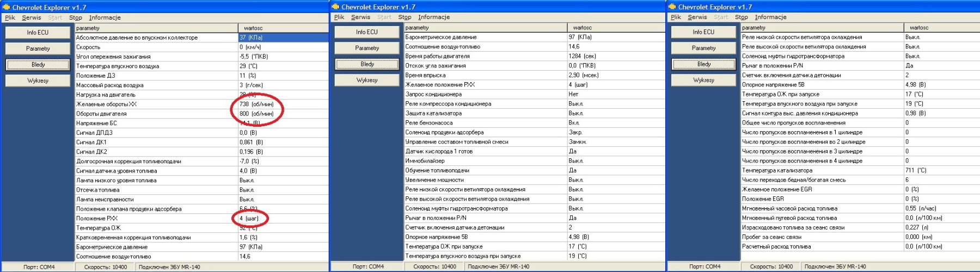Open the Informacje menu in the rightmost window
Image resolution: width=980 pixels, height=272 pixels.
point(770,17)
